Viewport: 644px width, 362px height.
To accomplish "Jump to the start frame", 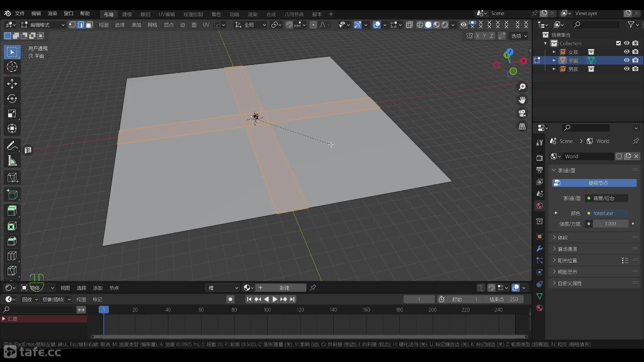I will (249, 299).
